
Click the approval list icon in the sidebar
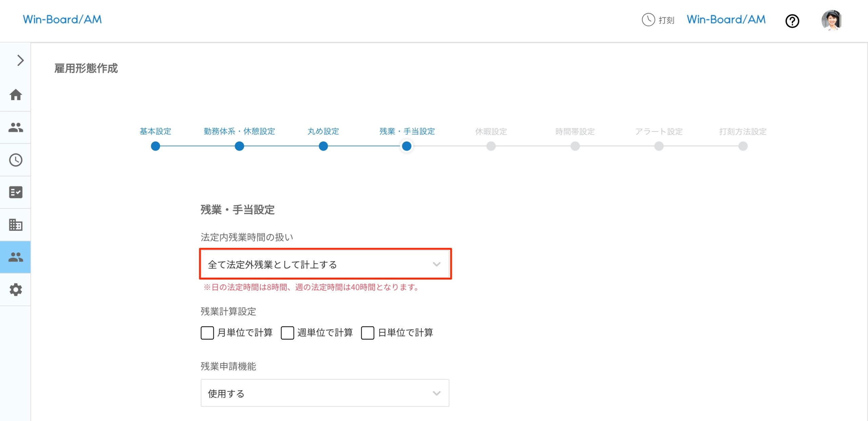pos(16,192)
